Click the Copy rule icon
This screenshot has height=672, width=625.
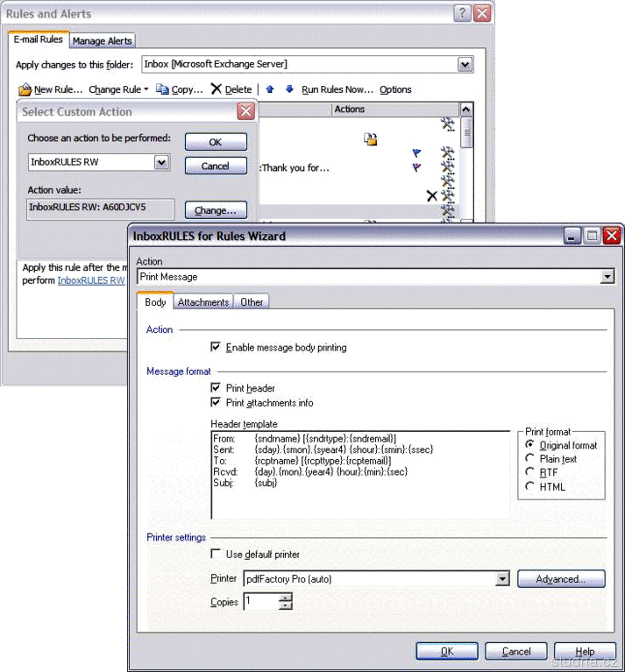(x=162, y=89)
